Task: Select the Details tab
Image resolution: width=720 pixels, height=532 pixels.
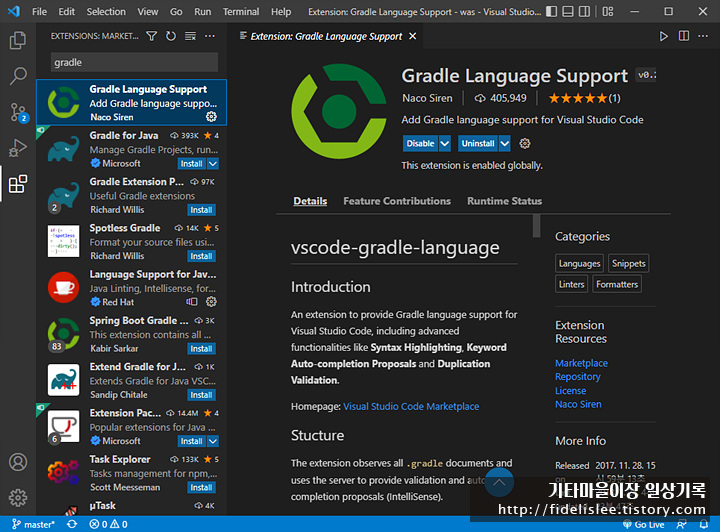Action: pos(310,201)
